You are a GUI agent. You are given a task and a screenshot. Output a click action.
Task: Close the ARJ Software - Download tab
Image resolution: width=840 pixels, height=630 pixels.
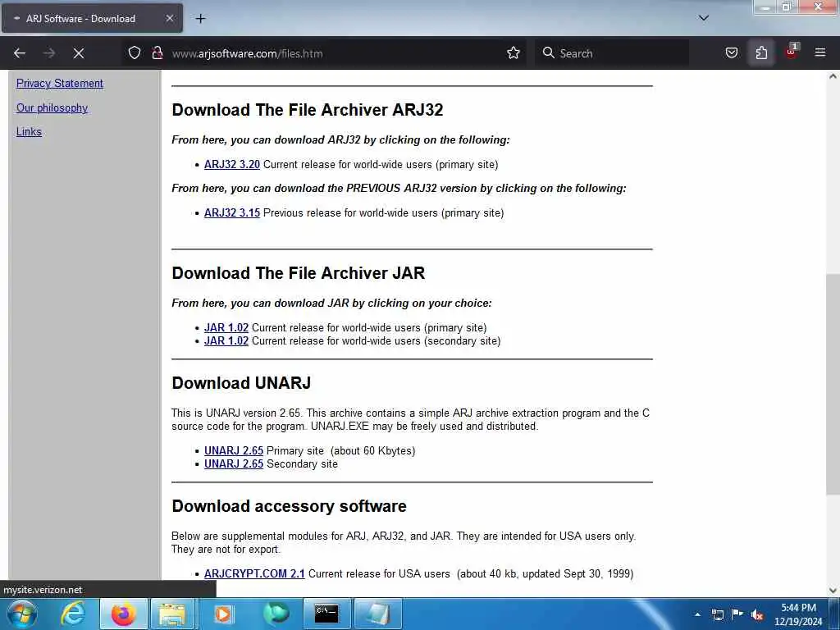[x=169, y=18]
